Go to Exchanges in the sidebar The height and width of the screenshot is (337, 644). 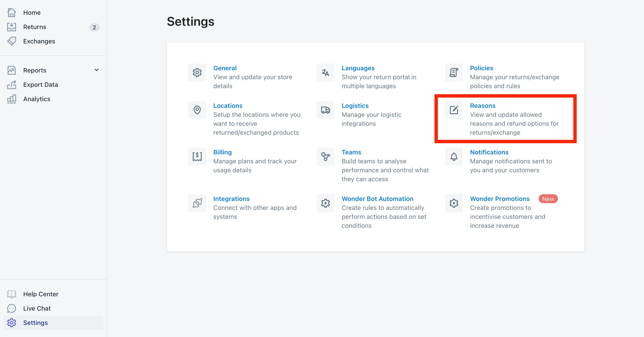point(39,41)
